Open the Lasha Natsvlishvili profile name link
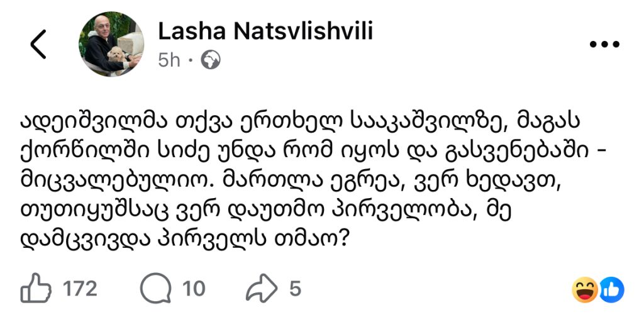The height and width of the screenshot is (322, 644). coord(265,30)
